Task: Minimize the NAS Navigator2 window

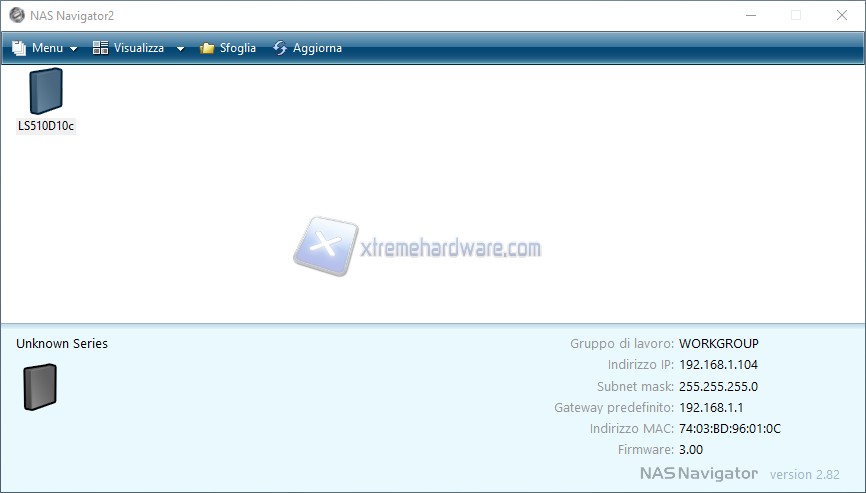Action: 751,15
